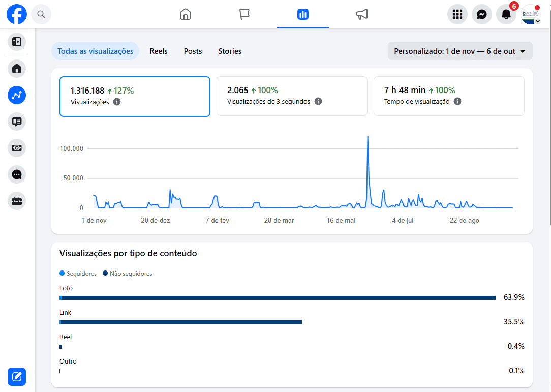The image size is (551, 392).
Task: Open the profile account avatar
Action: pos(531,14)
